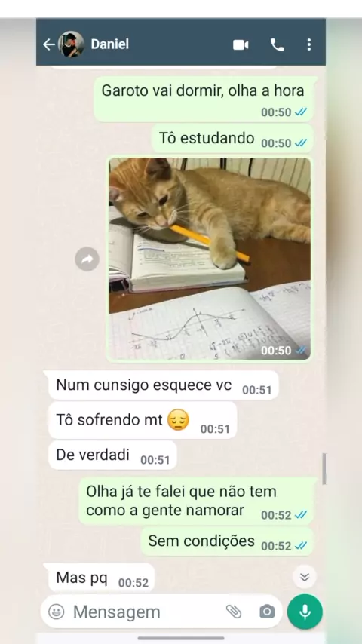Open the camera from the message bar
Viewport: 362px width, 644px height.
click(x=267, y=612)
